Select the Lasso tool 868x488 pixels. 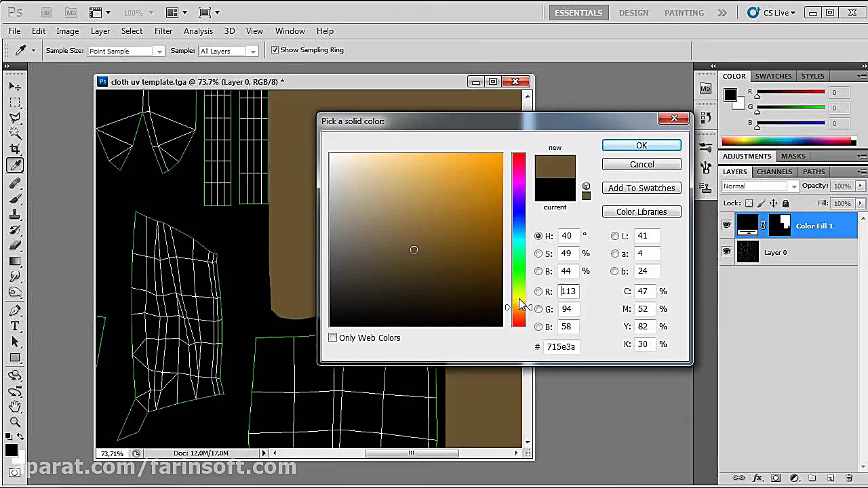[x=15, y=118]
